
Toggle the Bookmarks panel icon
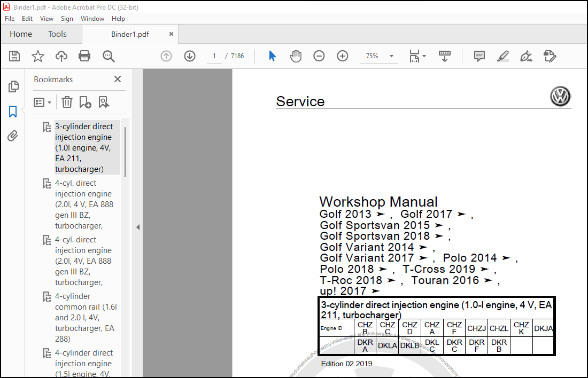13,111
